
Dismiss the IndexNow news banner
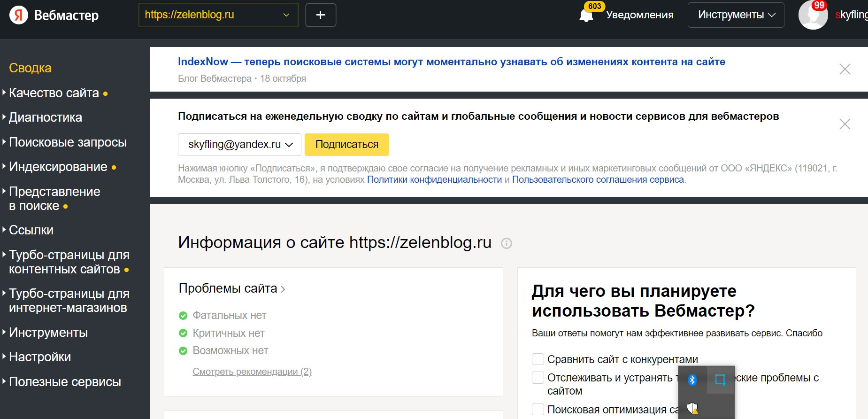845,70
